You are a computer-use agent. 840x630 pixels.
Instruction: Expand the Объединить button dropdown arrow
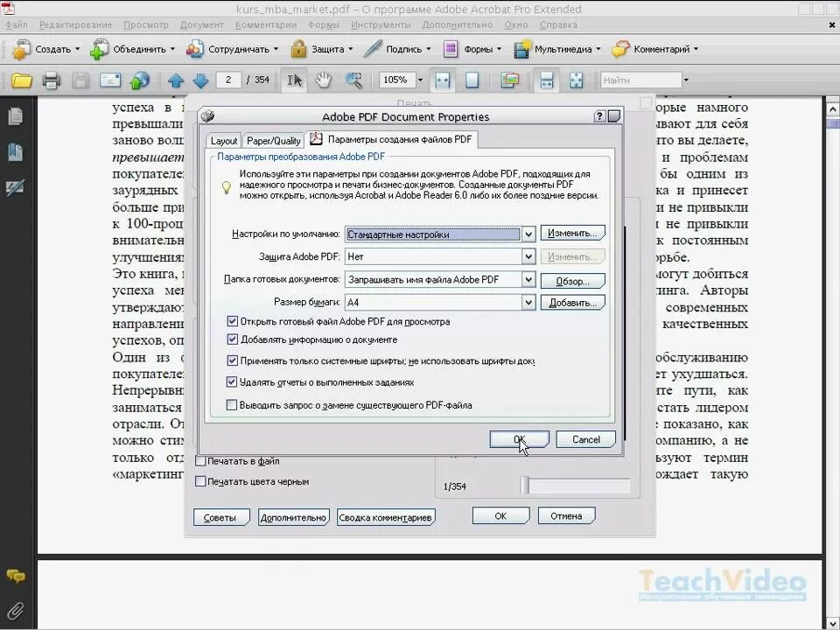pyautogui.click(x=172, y=49)
